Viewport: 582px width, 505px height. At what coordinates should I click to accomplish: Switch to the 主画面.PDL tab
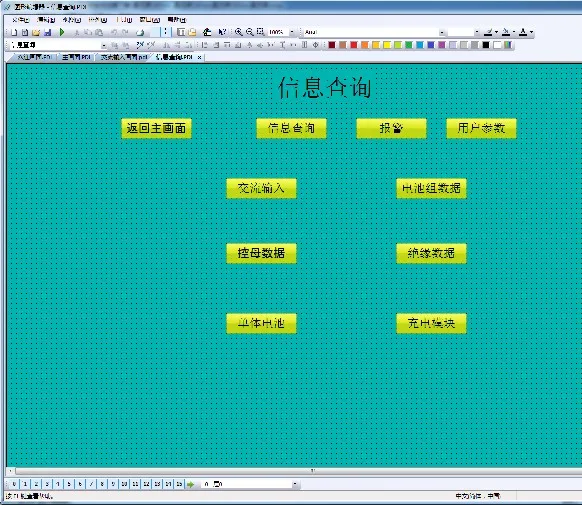click(76, 57)
